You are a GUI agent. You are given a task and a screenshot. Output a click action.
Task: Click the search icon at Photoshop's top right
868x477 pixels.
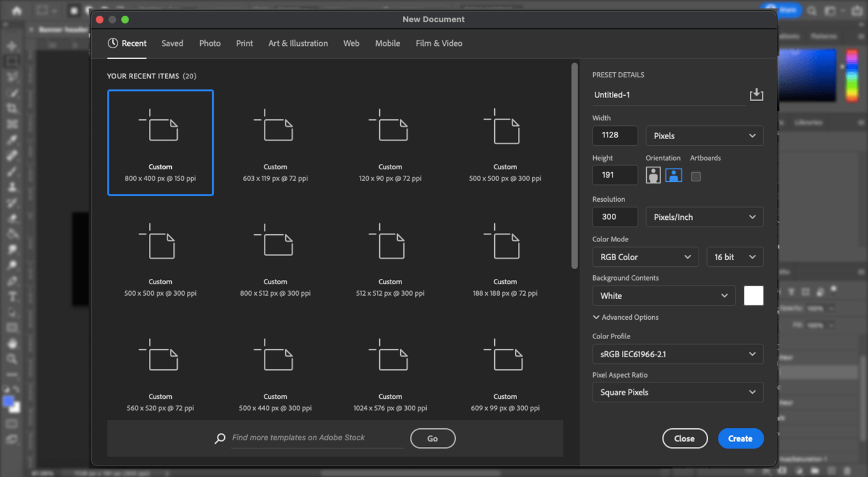(x=812, y=11)
